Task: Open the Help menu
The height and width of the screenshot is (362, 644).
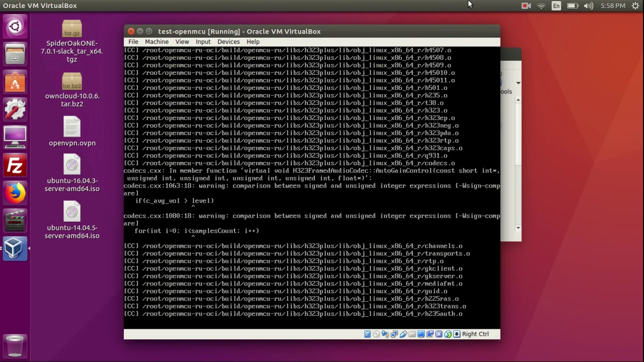Action: (253, 42)
